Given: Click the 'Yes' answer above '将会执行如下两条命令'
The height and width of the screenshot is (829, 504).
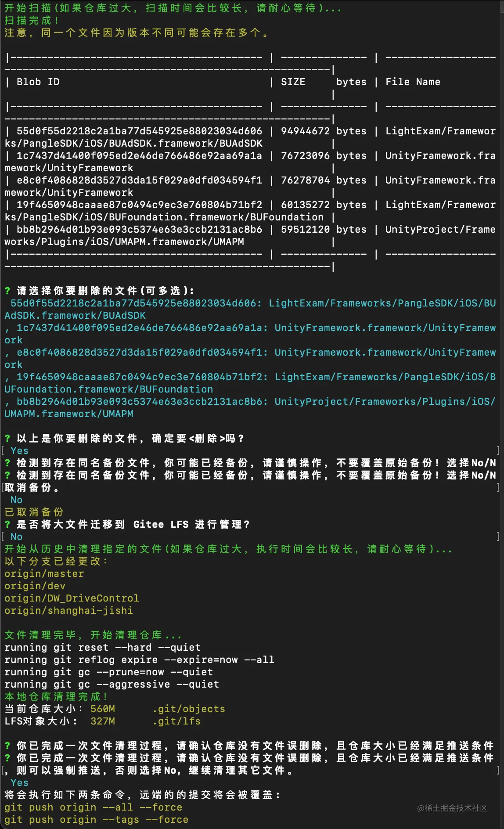Looking at the screenshot, I should click(x=19, y=782).
